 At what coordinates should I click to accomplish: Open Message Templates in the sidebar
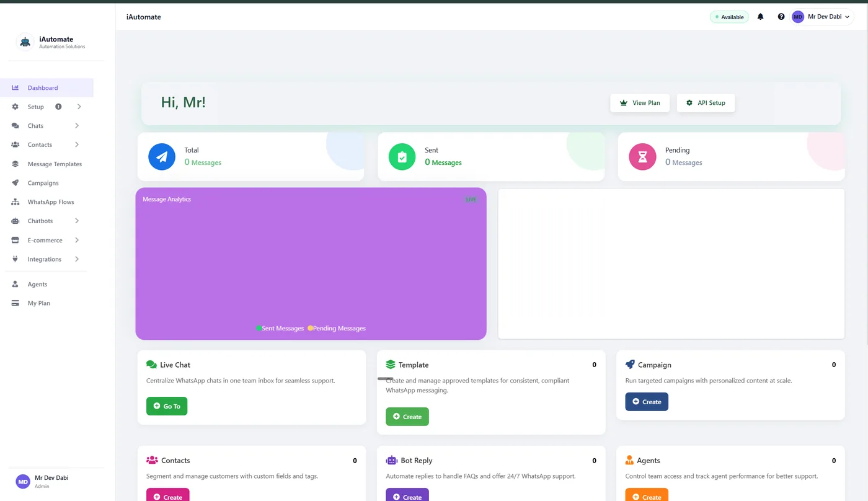46,164
